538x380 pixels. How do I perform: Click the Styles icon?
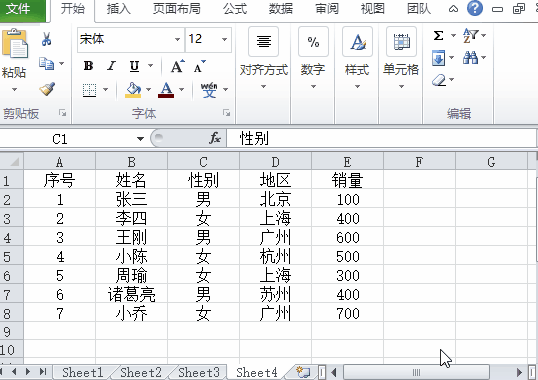click(357, 41)
